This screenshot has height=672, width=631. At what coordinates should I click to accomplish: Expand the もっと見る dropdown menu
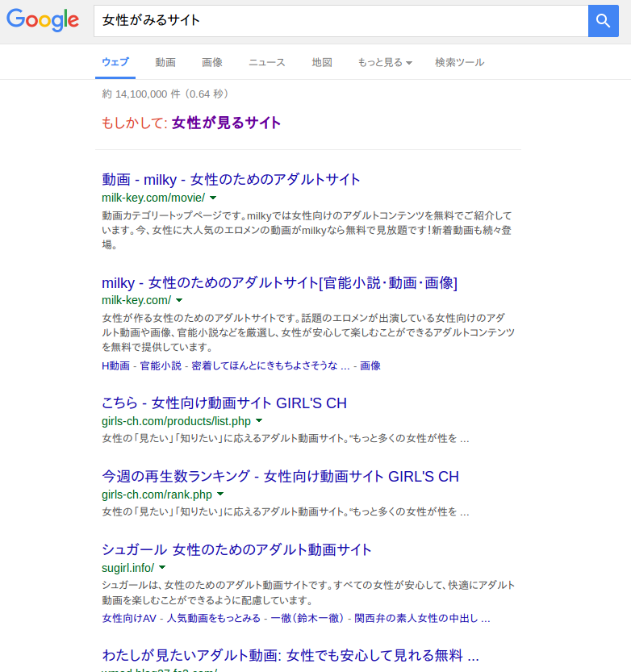coord(385,63)
